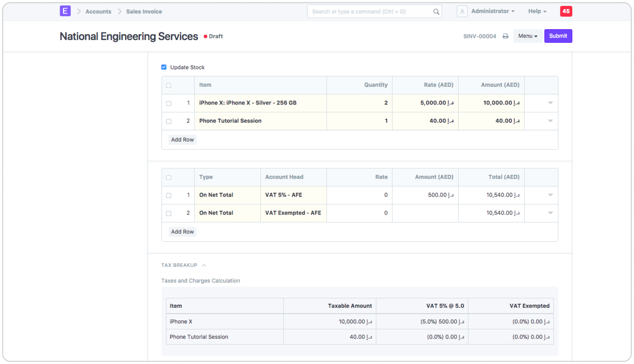Click On Net Total type for VAT 5% row
This screenshot has width=634, height=364.
(x=227, y=195)
